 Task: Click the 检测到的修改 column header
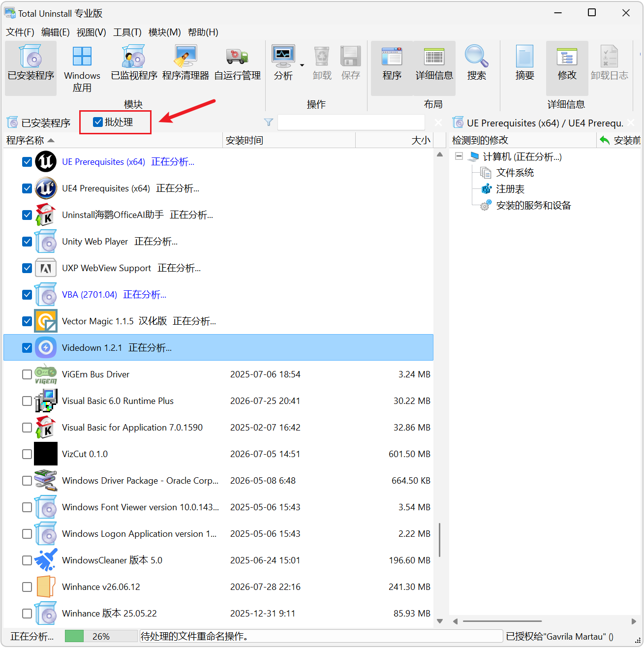point(522,140)
